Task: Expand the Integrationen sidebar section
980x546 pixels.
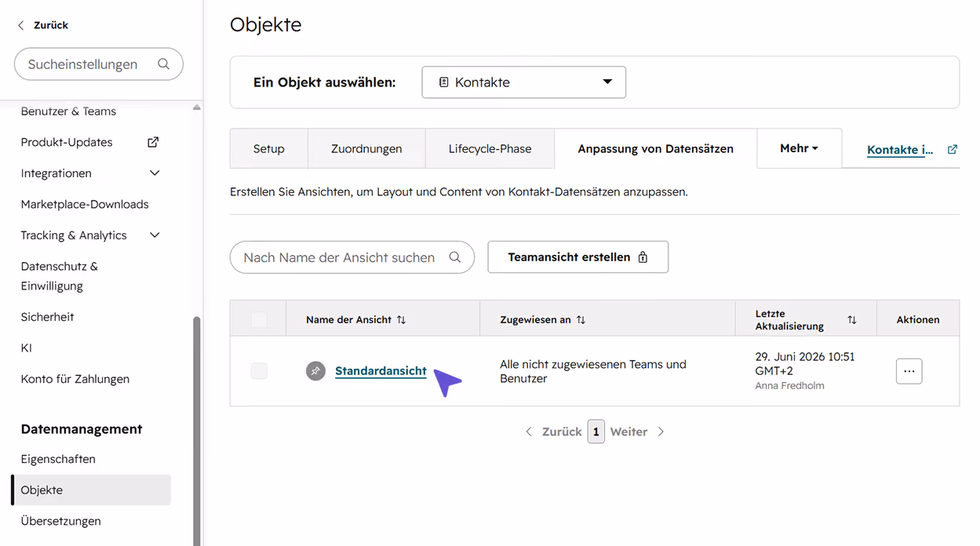Action: pyautogui.click(x=155, y=173)
